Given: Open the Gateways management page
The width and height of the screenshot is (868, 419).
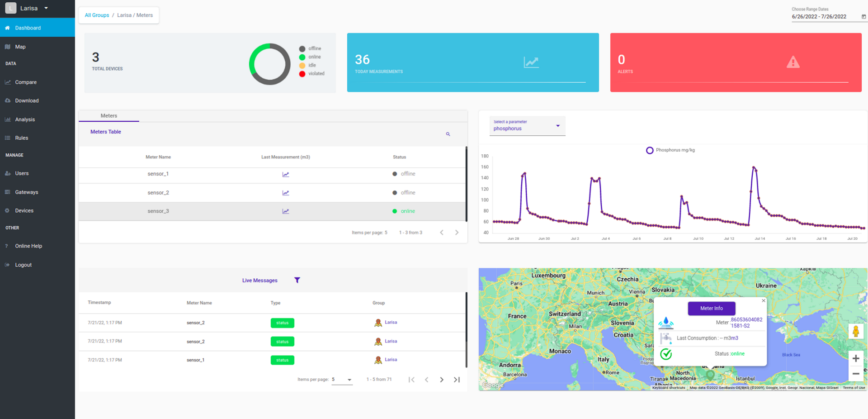Looking at the screenshot, I should pos(37,192).
